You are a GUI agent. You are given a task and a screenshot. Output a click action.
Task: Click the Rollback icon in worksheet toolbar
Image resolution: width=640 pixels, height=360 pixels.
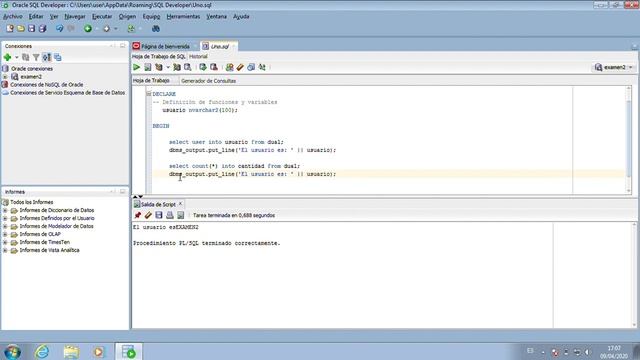point(213,67)
